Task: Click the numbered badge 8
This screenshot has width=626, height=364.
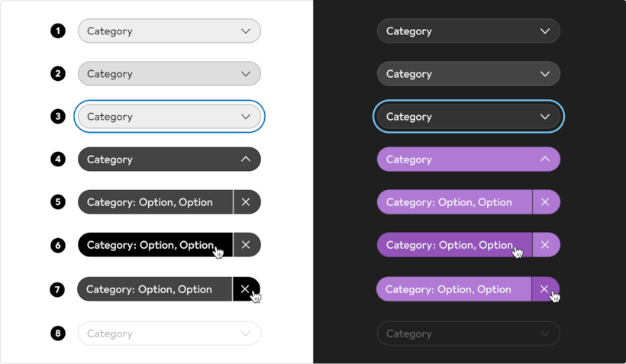Action: (x=58, y=333)
